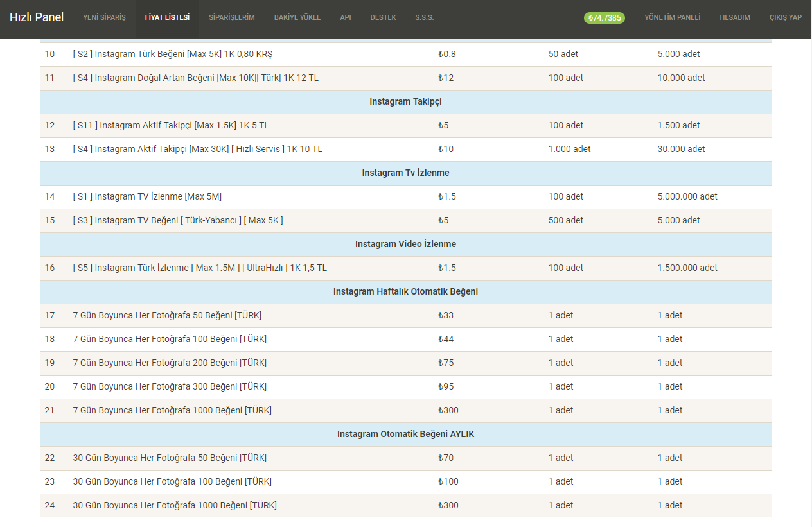This screenshot has width=812, height=527.
Task: Click 30 Gün Boyunca 50 Beğeni service
Action: (x=170, y=458)
